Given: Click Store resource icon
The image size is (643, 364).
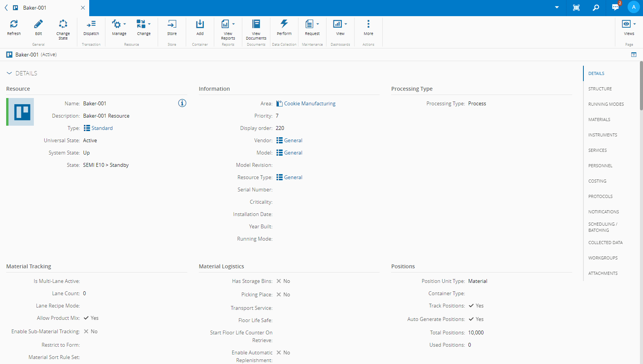Looking at the screenshot, I should click(172, 24).
